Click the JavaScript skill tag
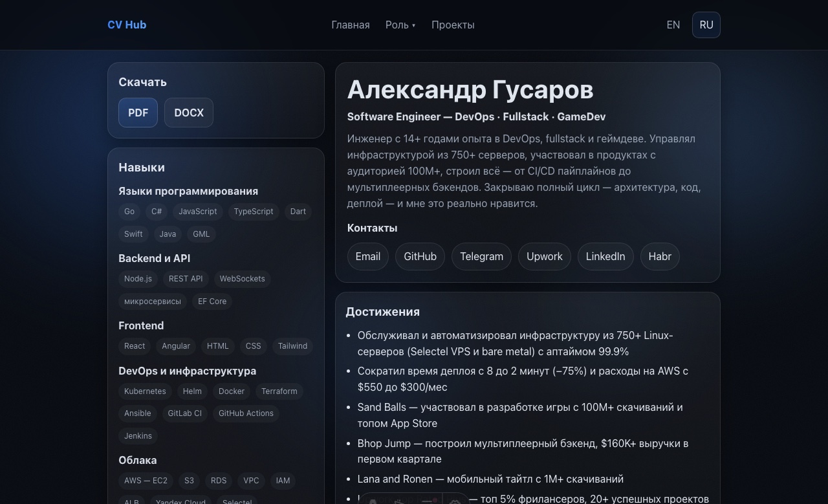The width and height of the screenshot is (828, 504). (x=198, y=212)
